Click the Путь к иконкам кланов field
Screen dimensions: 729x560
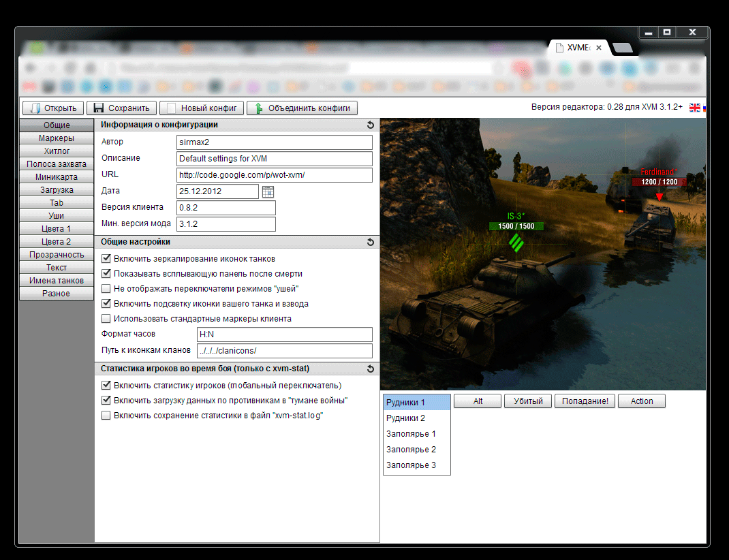point(285,350)
